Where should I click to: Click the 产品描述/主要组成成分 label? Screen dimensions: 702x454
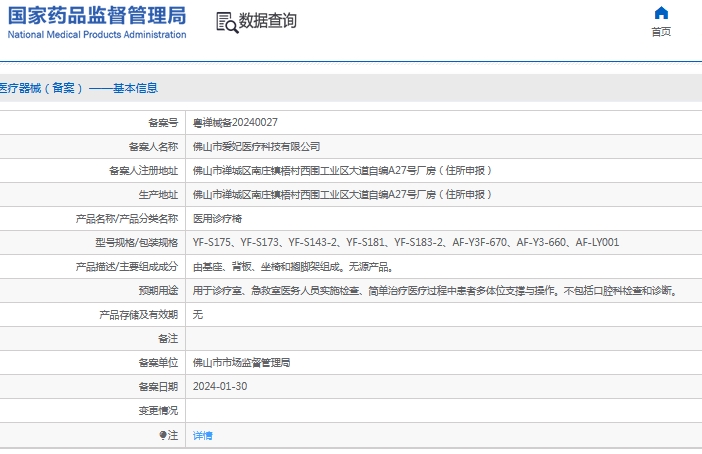pos(127,267)
